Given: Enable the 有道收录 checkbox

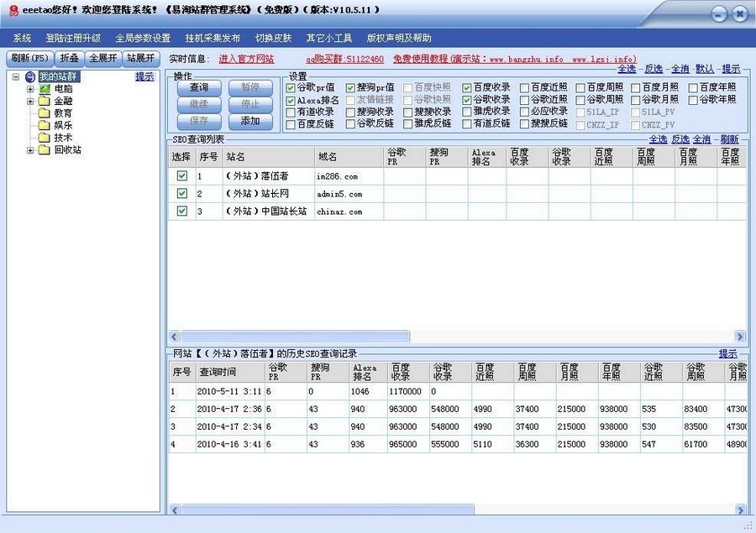Looking at the screenshot, I should coord(291,112).
